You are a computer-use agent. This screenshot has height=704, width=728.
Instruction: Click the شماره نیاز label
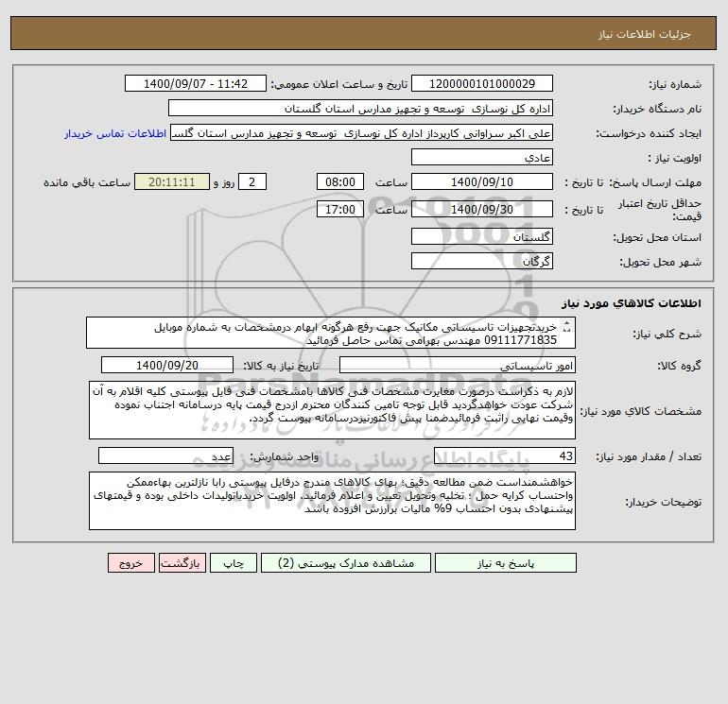click(x=675, y=84)
